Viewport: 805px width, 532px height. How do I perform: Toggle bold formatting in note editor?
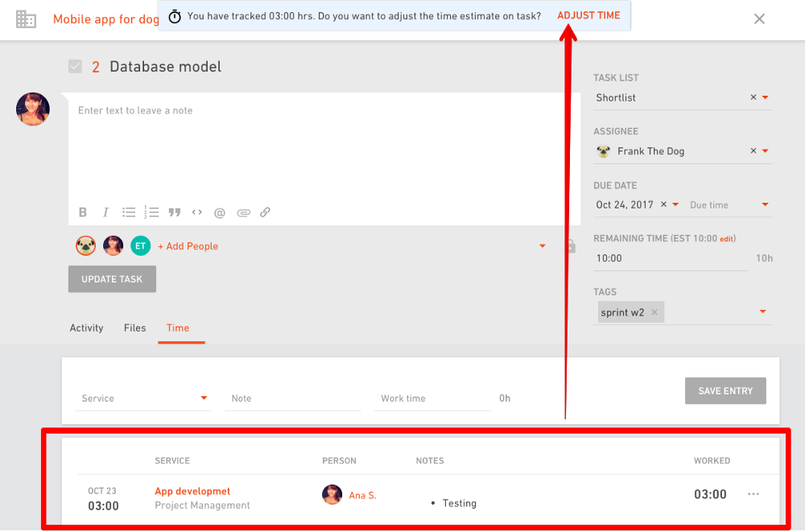(83, 212)
